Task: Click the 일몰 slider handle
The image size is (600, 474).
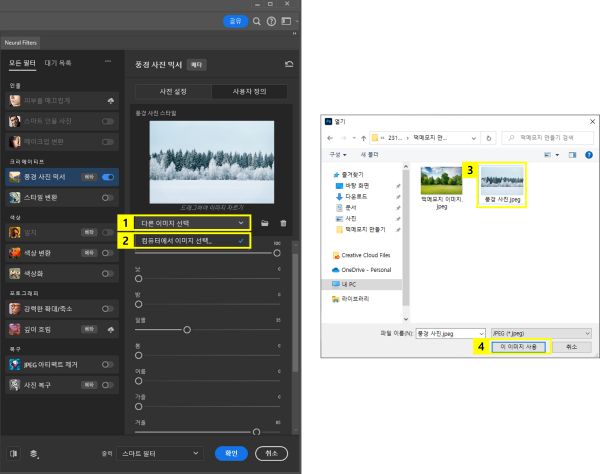Action: click(187, 330)
